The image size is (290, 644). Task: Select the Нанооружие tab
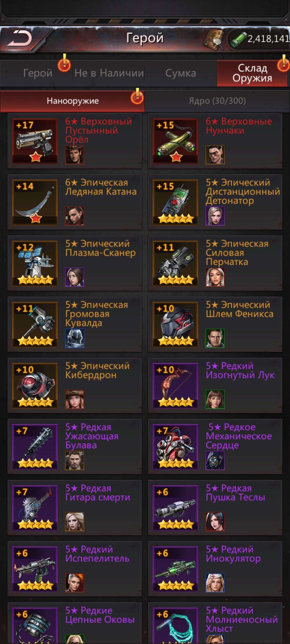73,101
